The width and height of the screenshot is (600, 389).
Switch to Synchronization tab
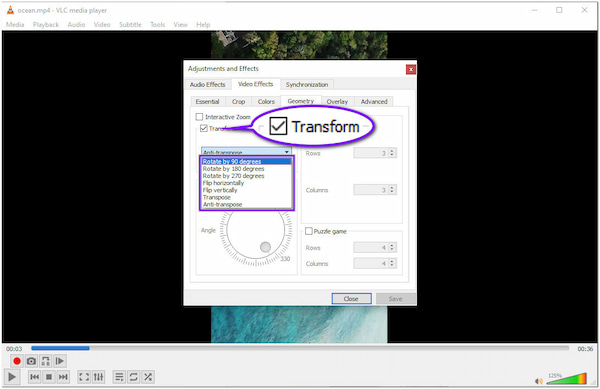[x=307, y=85]
